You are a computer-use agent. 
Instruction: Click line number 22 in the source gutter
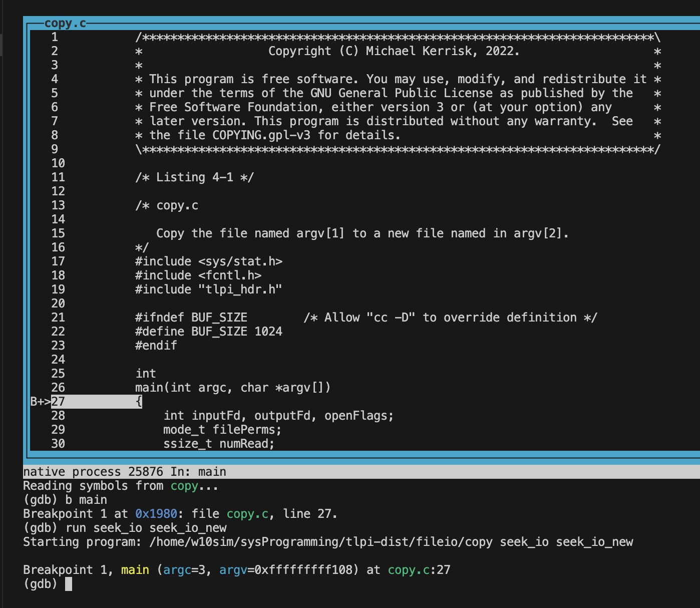tap(58, 332)
